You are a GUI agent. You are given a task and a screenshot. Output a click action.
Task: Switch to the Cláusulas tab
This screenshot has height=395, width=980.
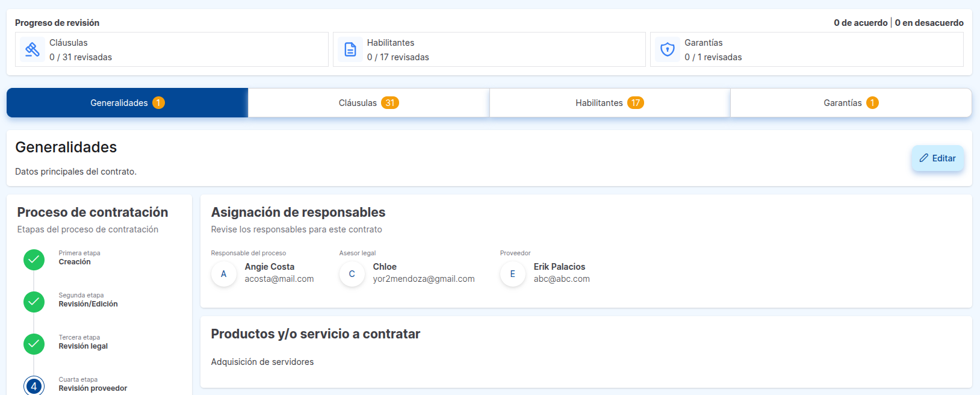click(x=368, y=103)
